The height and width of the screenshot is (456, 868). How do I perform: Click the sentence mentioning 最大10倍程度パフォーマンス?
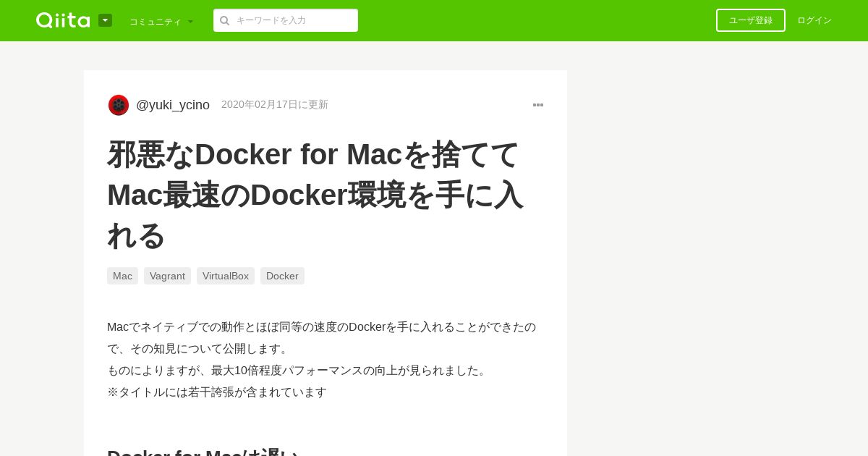298,370
